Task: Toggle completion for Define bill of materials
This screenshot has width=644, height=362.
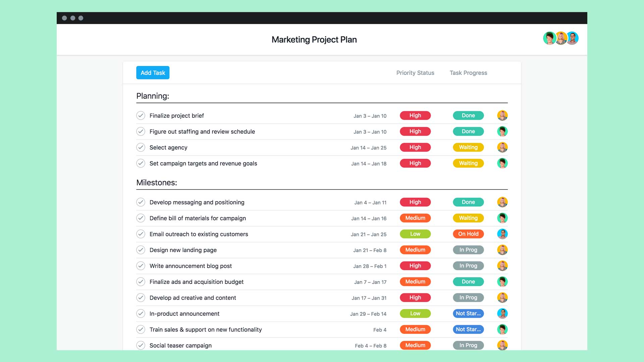Action: (141, 218)
